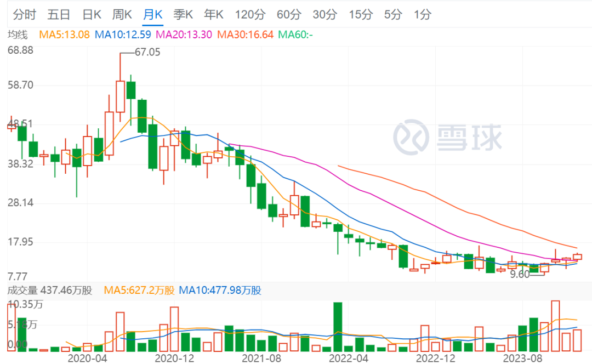Select the 15分 interval tab
This screenshot has height=364, width=592.
coord(361,15)
